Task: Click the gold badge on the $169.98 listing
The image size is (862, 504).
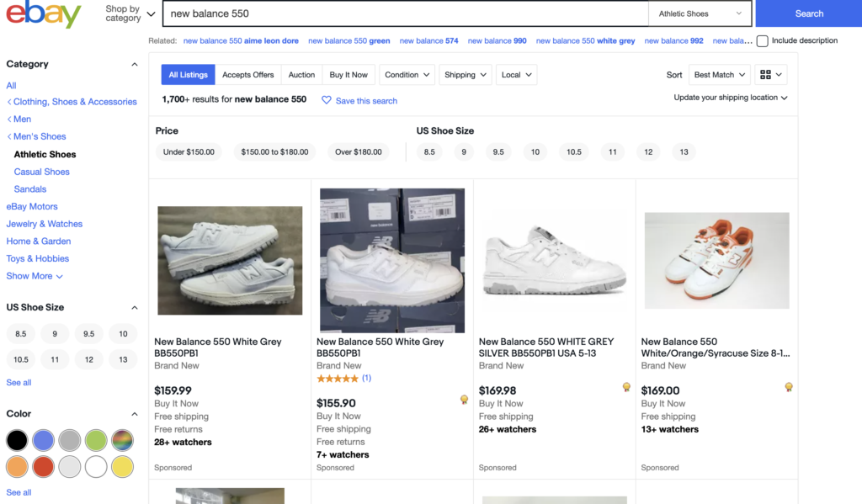Action: point(626,387)
